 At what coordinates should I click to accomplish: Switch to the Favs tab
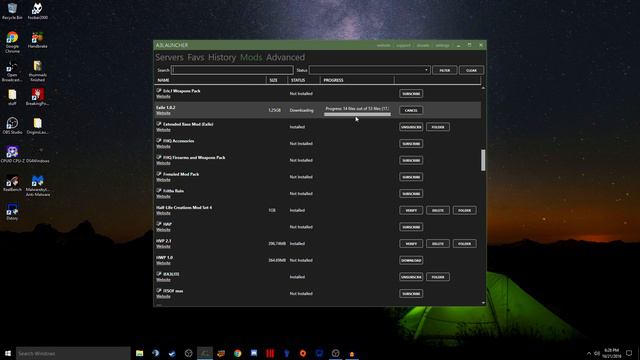tap(196, 58)
